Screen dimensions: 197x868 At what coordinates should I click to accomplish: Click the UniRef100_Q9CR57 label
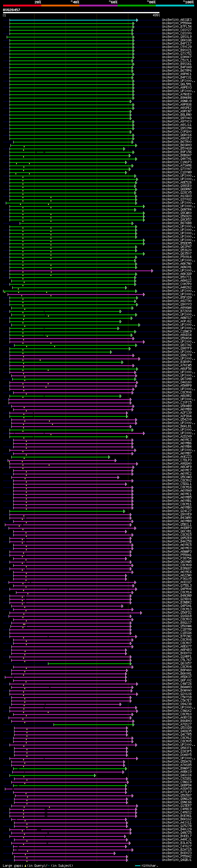(177, 220)
